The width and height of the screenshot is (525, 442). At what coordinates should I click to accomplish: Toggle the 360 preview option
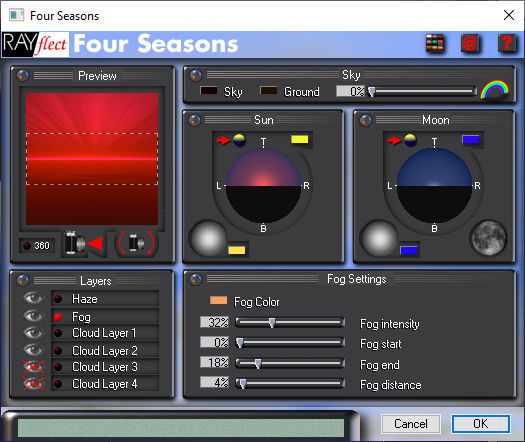tap(37, 245)
